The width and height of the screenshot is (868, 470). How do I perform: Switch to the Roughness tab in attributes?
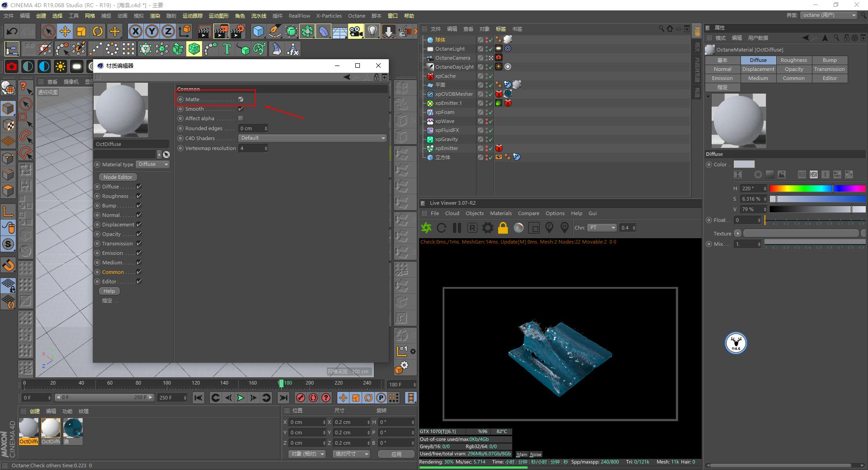point(793,60)
